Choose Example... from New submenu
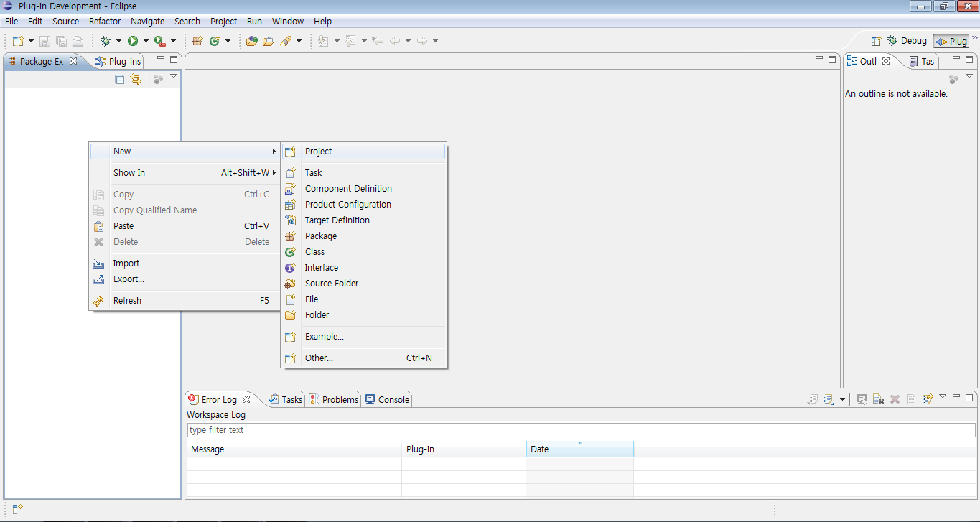 [363, 337]
